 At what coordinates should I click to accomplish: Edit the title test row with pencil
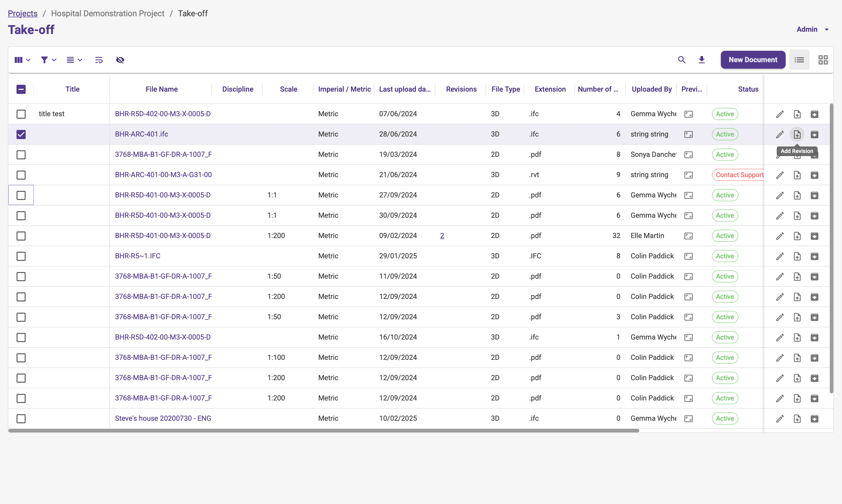click(x=780, y=114)
